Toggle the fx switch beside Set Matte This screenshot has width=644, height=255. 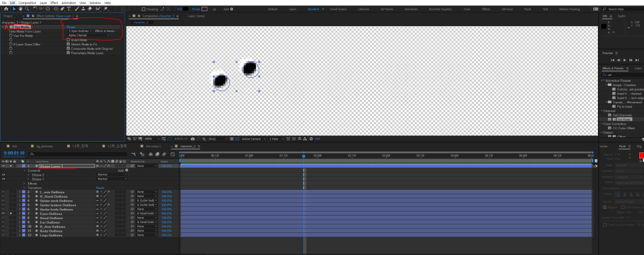point(7,27)
